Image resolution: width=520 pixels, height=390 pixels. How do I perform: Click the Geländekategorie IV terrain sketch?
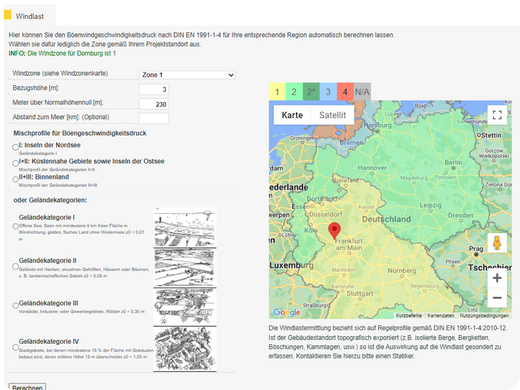pyautogui.click(x=185, y=348)
